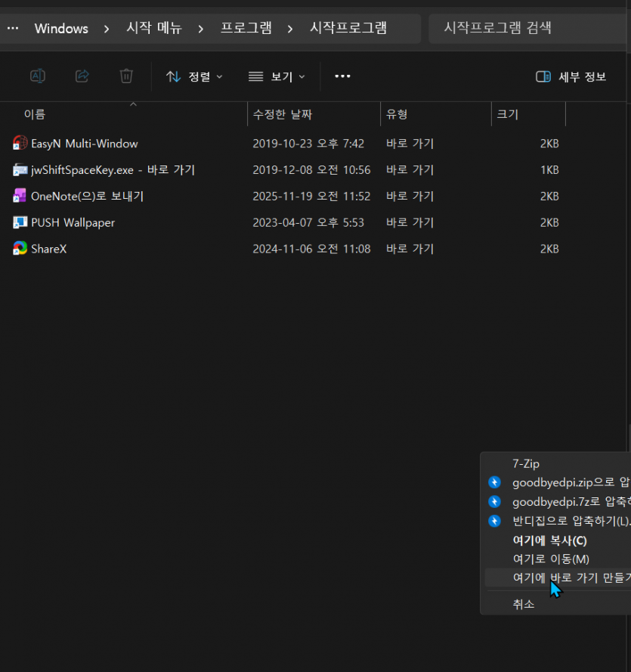Choose 여기에 바로 가기 만들기 option

(x=567, y=577)
